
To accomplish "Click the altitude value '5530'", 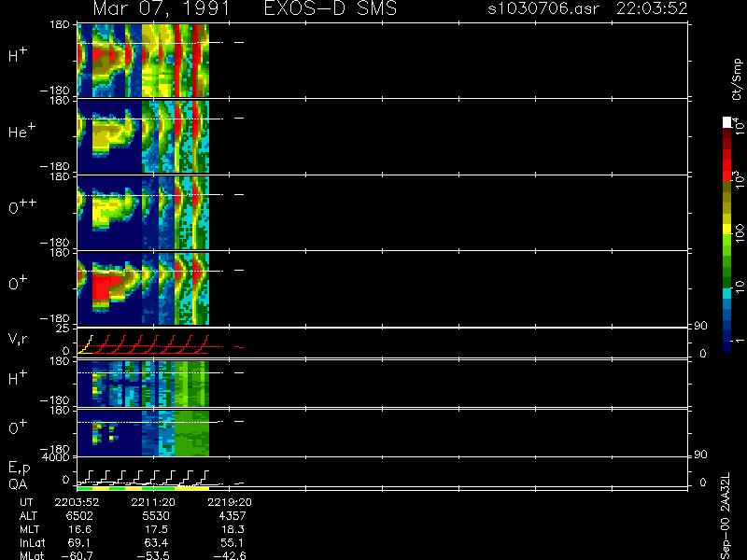I will click(156, 516).
